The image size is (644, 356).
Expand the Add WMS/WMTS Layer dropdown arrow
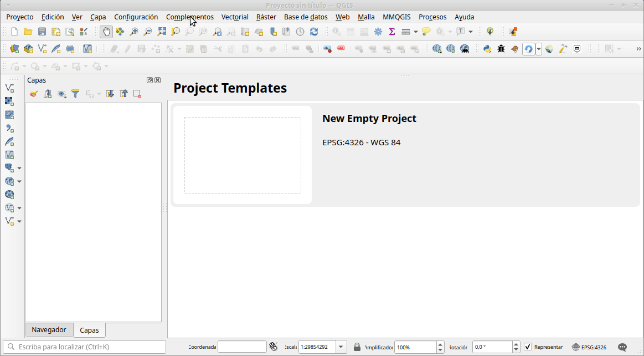(19, 181)
